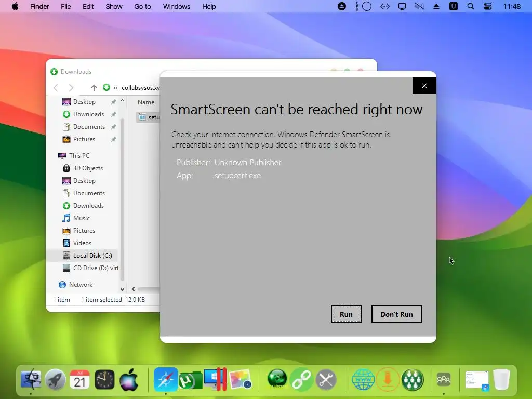Unpin Pictures via its pin icon
The width and height of the screenshot is (532, 399).
tap(113, 139)
